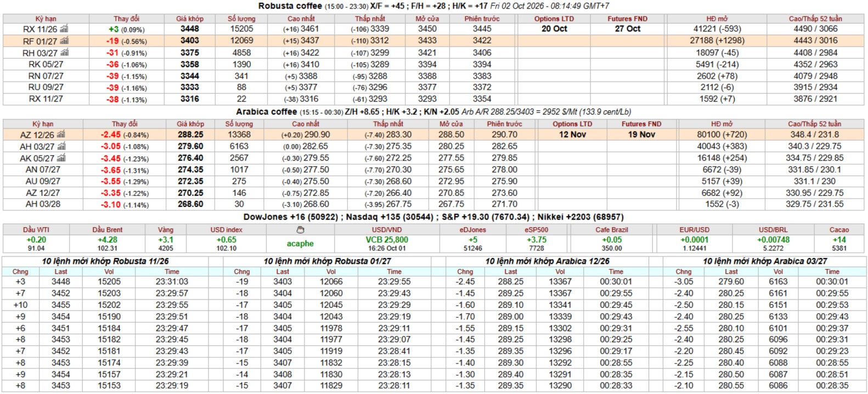Click the "Vàng" column header
868x394 pixels.
[x=166, y=230]
